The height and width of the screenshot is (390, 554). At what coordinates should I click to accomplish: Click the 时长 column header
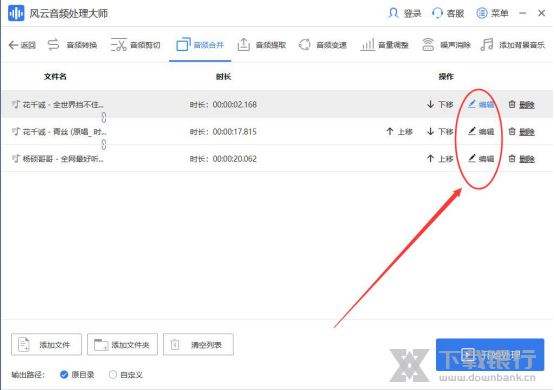pos(223,77)
